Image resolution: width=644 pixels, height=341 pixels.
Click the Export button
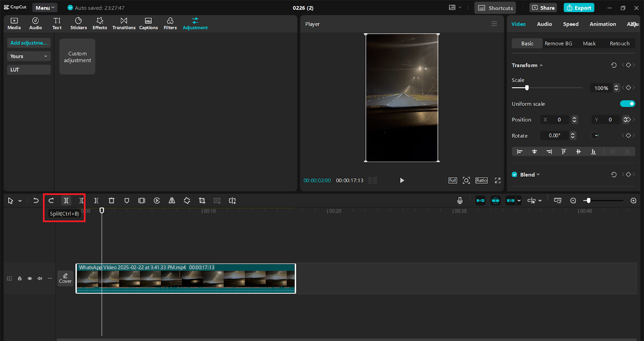coord(579,8)
